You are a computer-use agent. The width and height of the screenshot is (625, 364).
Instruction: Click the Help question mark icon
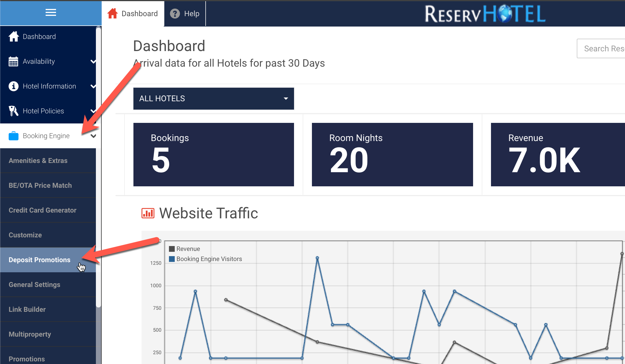[x=175, y=14]
